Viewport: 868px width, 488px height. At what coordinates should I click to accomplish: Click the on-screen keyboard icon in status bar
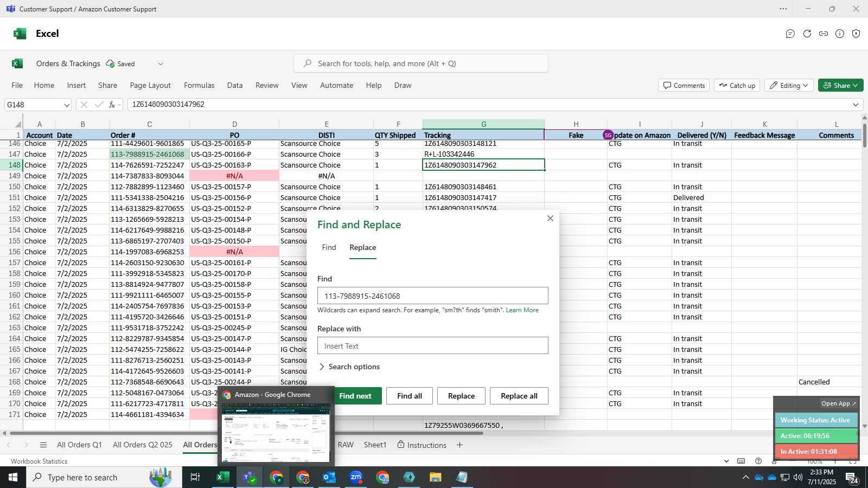pyautogui.click(x=741, y=461)
